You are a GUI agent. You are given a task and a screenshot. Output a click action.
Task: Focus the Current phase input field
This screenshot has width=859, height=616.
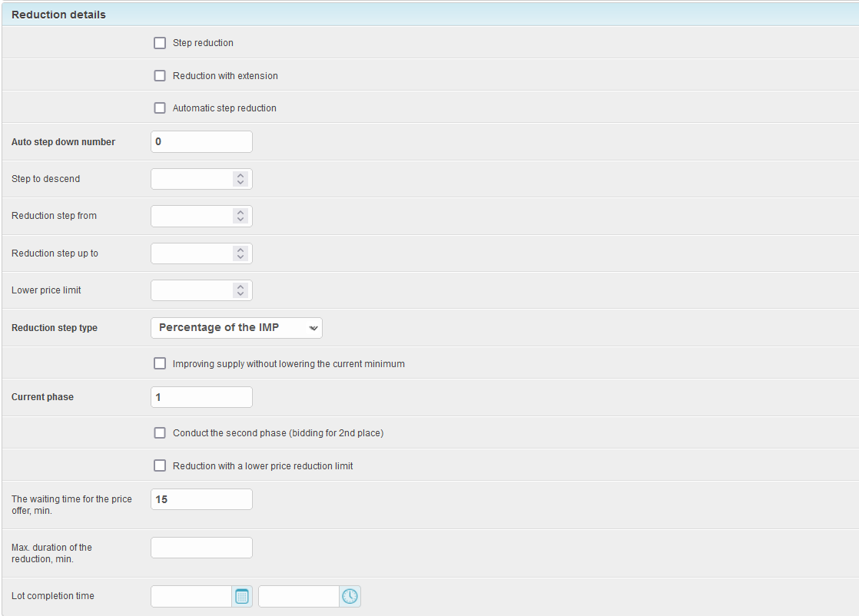click(x=201, y=397)
